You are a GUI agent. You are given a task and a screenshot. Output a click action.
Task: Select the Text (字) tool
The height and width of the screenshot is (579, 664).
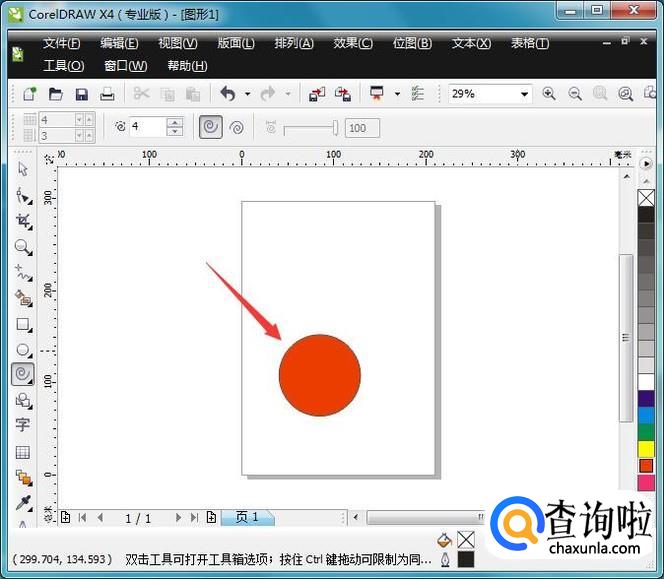tap(22, 425)
